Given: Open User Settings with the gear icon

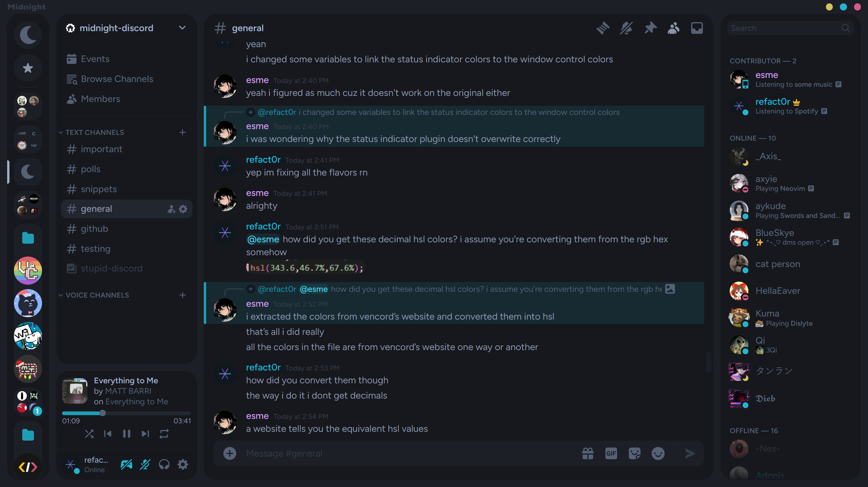Looking at the screenshot, I should [183, 465].
